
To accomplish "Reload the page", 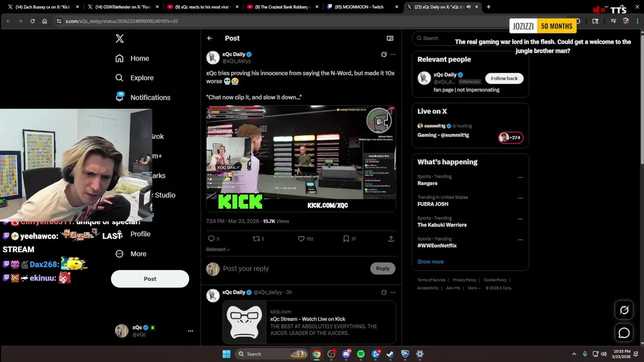I will [x=32, y=21].
